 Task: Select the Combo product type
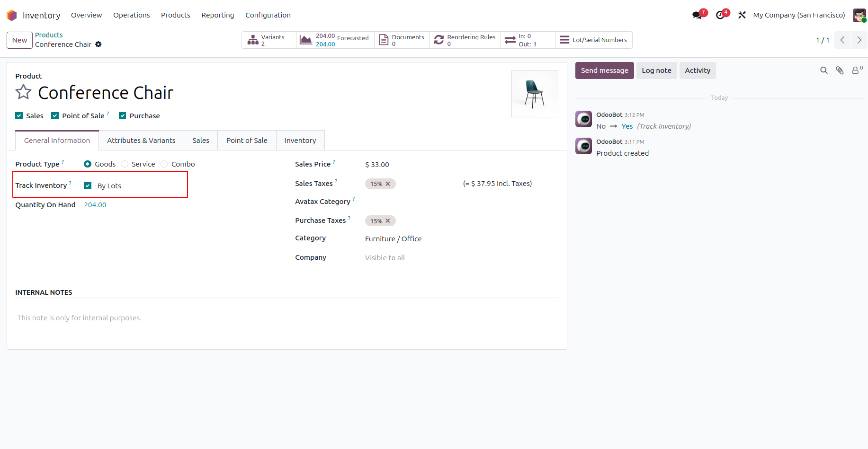click(x=164, y=164)
